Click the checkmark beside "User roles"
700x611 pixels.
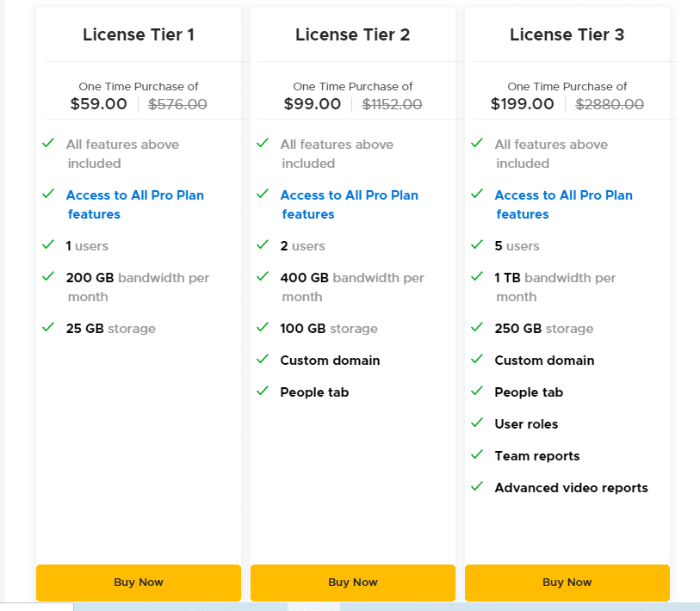point(477,423)
